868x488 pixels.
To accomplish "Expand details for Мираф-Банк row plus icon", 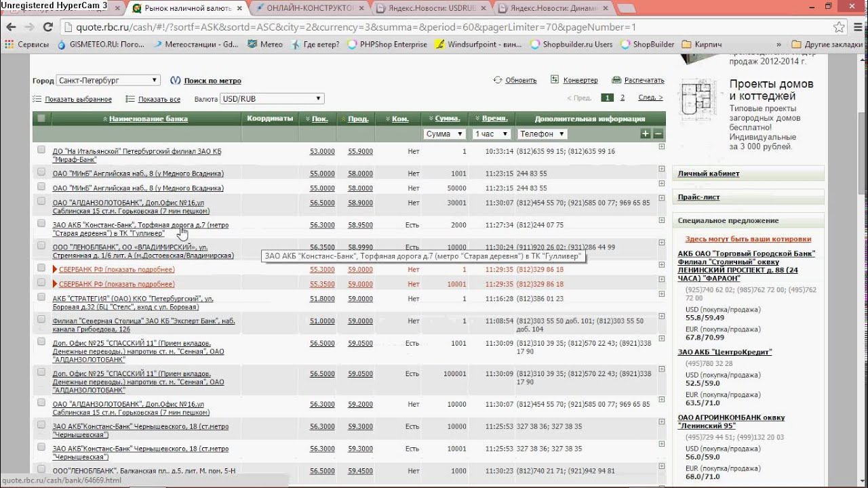I will (x=662, y=146).
